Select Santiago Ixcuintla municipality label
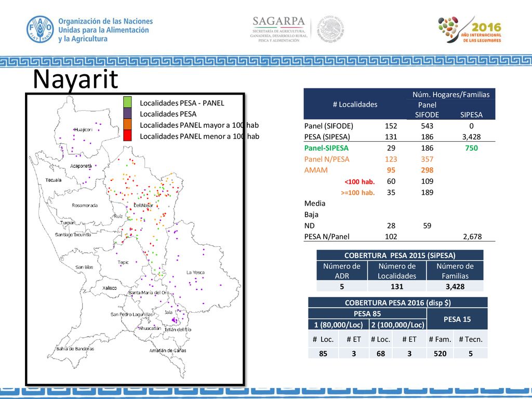 pos(73,234)
